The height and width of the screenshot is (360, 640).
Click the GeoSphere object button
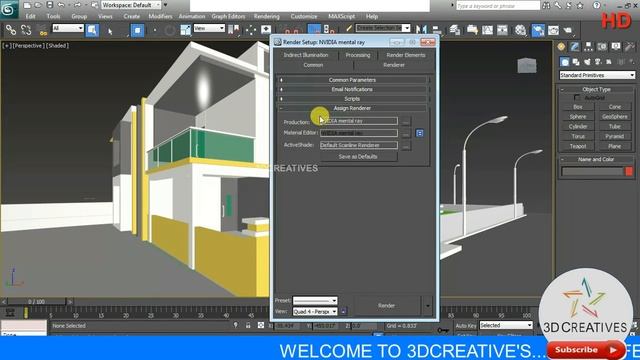[615, 117]
